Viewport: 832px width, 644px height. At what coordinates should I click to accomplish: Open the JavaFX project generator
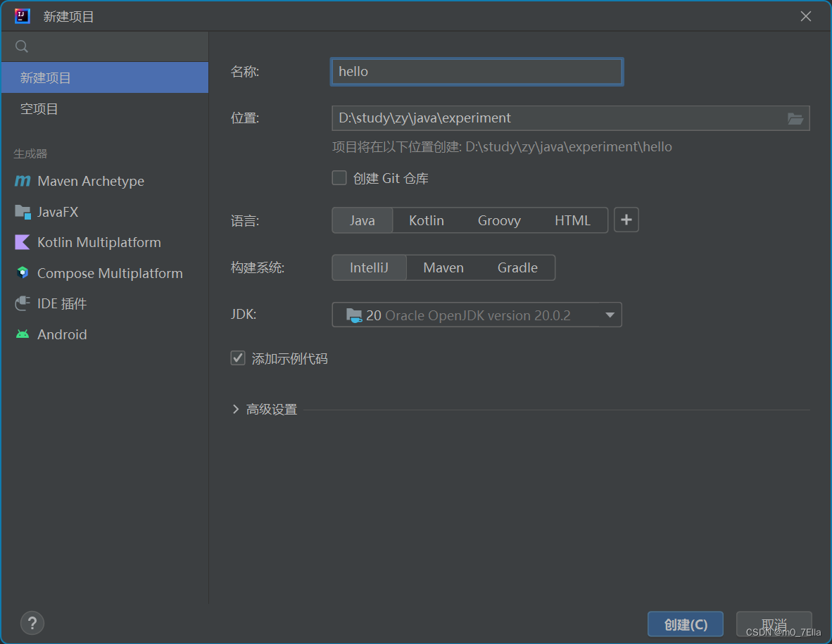coord(22,212)
